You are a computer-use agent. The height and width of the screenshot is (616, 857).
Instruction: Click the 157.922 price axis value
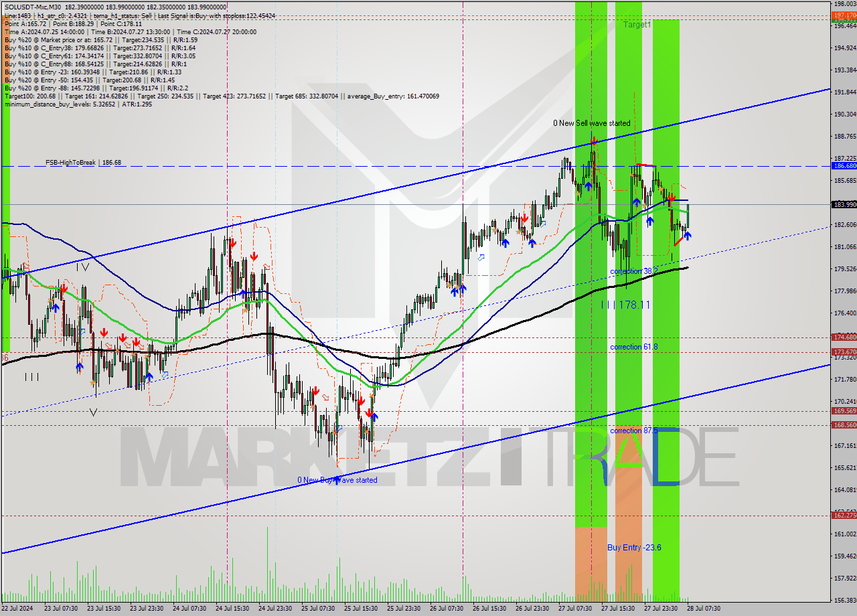844,578
